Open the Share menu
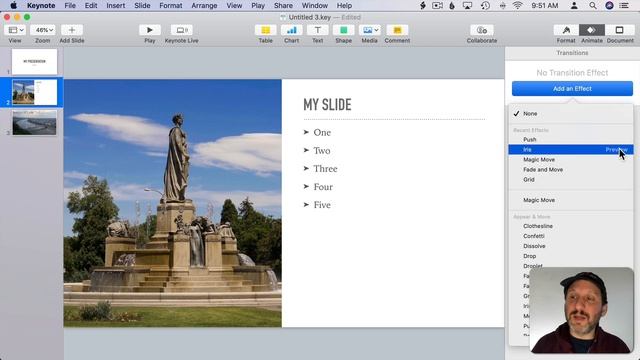The image size is (640, 360). (283, 6)
